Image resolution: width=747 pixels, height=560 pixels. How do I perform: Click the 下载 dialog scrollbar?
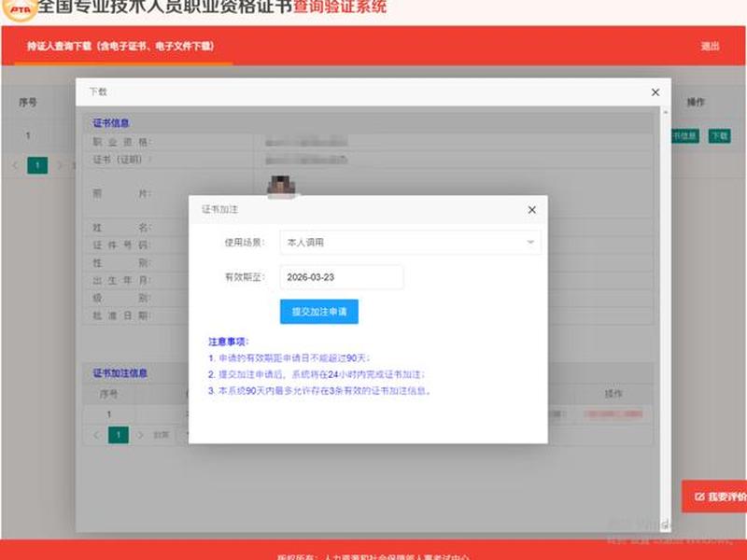[x=666, y=319]
